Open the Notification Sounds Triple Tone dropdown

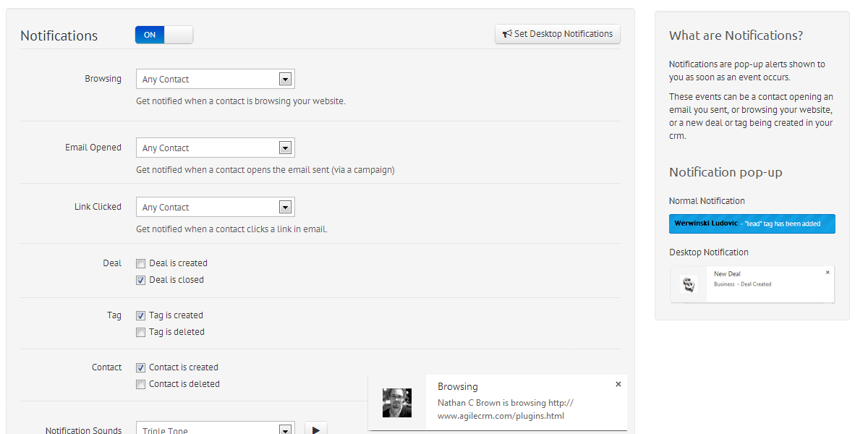(216, 428)
